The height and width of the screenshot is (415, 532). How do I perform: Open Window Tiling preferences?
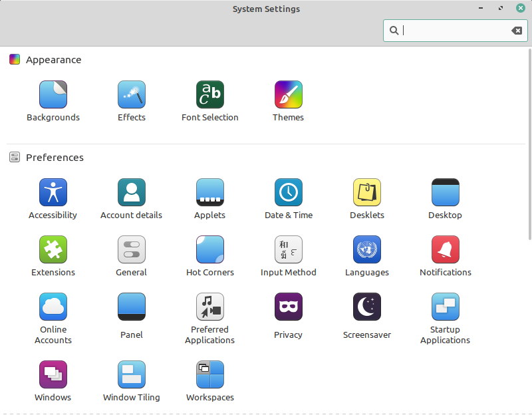point(131,374)
